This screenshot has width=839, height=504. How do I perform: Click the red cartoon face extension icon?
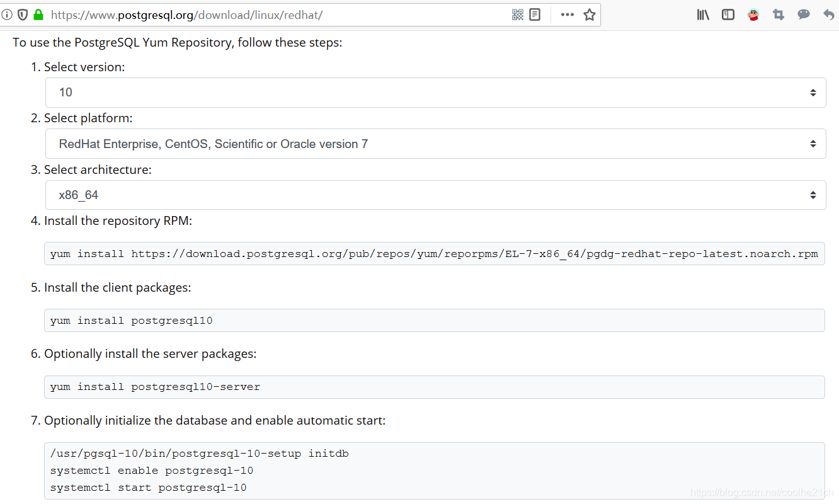click(753, 14)
